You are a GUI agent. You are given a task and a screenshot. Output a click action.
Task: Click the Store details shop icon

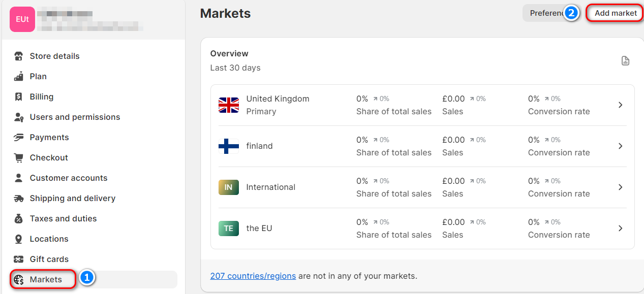point(19,56)
